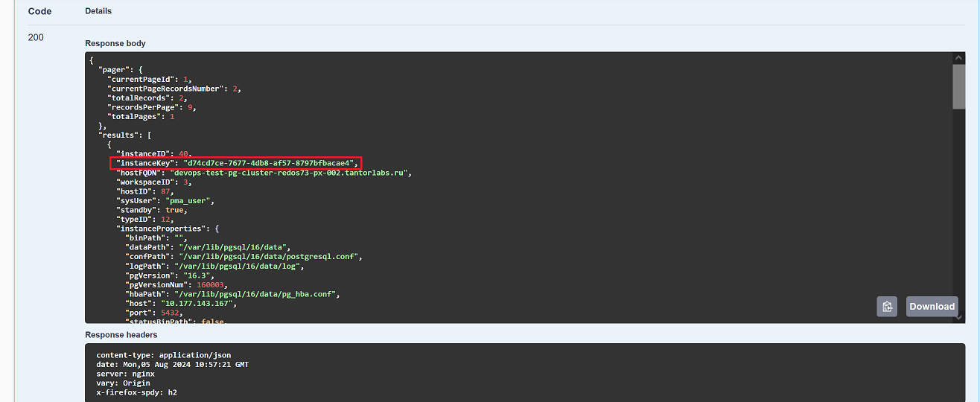Click the response body scrollbar thumb
Viewport: 980px width, 402px height.
[958, 87]
